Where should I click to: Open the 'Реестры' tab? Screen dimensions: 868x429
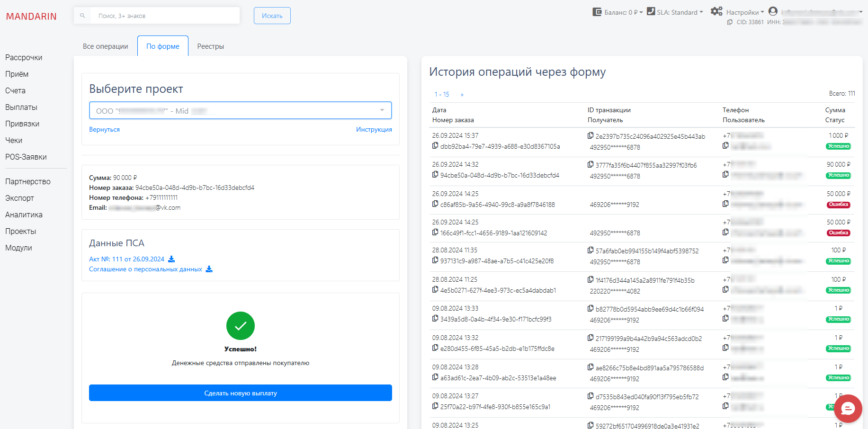point(210,46)
